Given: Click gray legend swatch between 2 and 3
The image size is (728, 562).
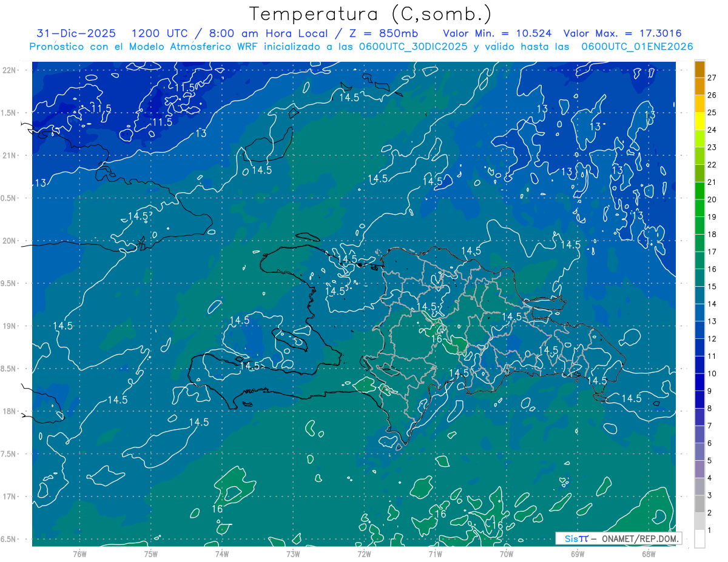Looking at the screenshot, I should click(699, 504).
